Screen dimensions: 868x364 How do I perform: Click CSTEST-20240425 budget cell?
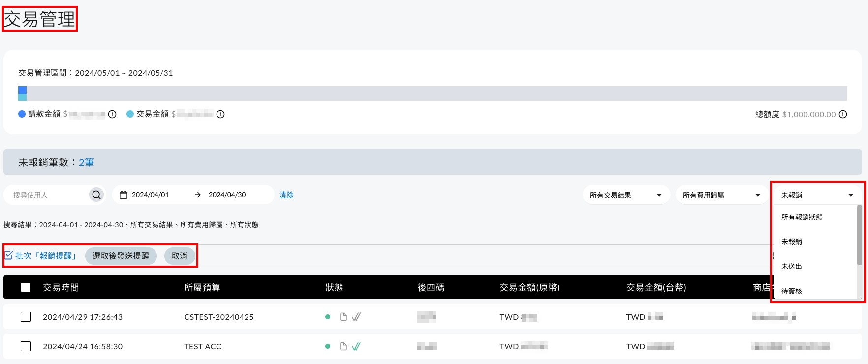[219, 317]
